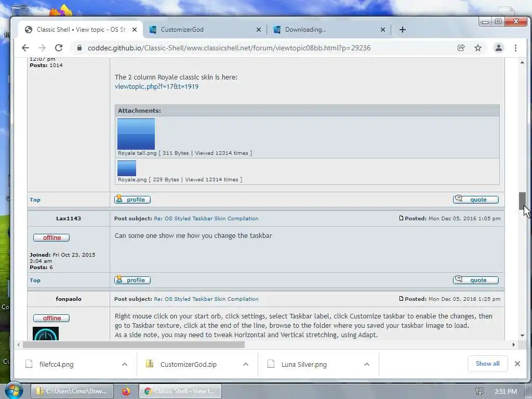Image resolution: width=532 pixels, height=399 pixels.
Task: Click Top link above Lax1143's post
Action: tap(35, 200)
